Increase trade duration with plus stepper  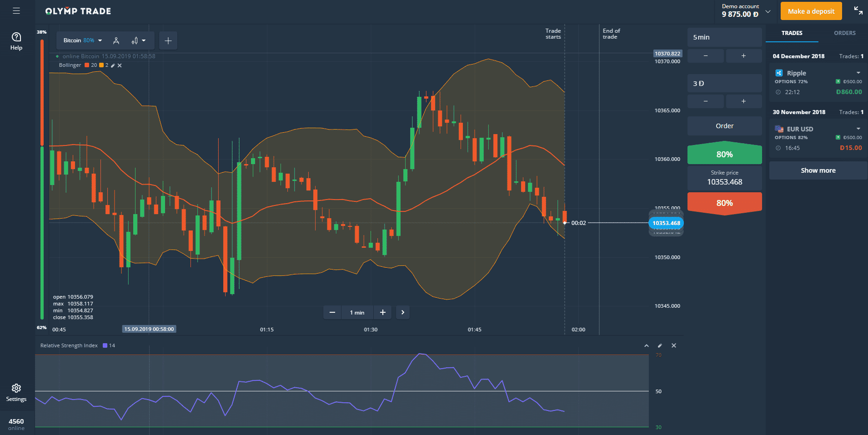[x=743, y=56]
